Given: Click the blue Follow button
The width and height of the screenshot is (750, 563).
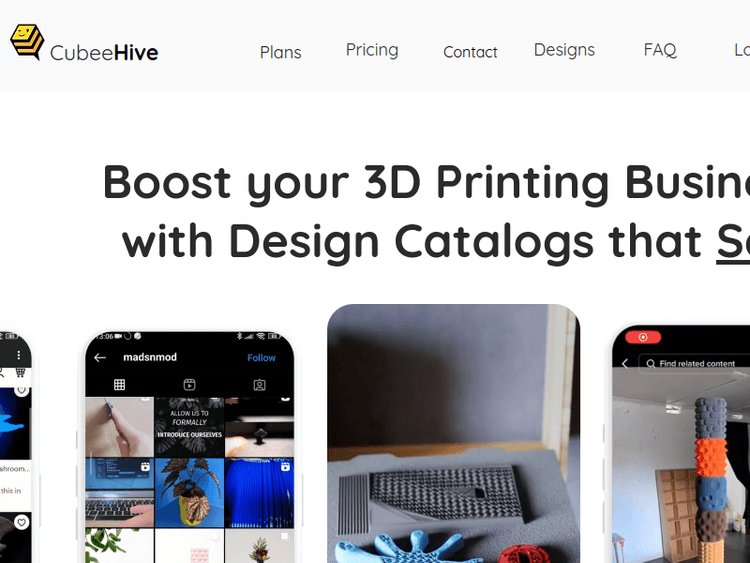Looking at the screenshot, I should pyautogui.click(x=261, y=358).
